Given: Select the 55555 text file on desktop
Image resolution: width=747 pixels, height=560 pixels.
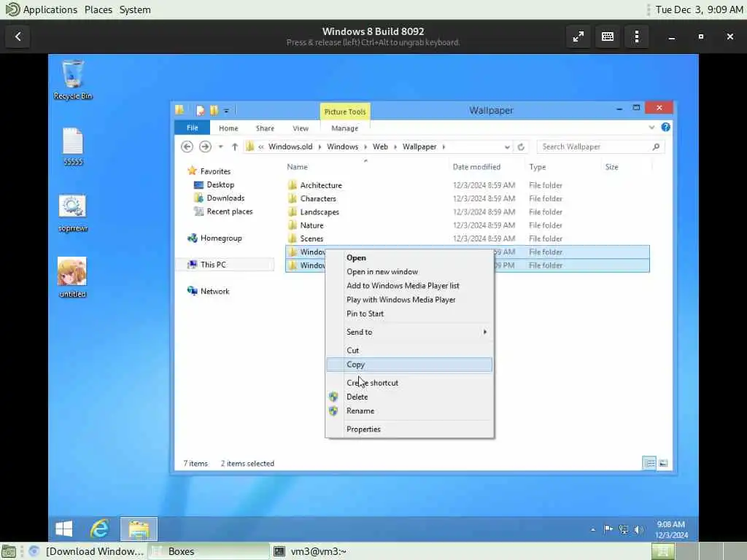Looking at the screenshot, I should pos(73,147).
